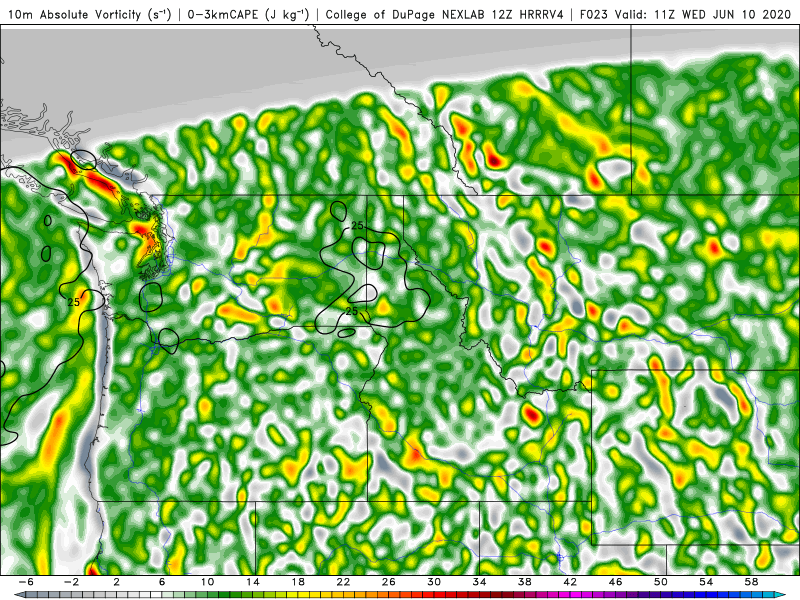The height and width of the screenshot is (600, 800).
Task: Click the colorbar label '-2'
Action: 72,582
